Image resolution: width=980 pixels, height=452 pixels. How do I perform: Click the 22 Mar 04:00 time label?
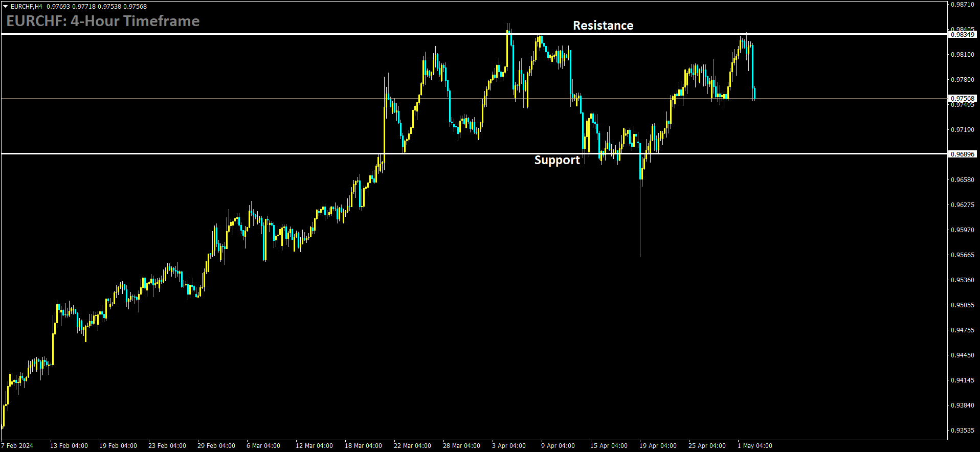click(x=412, y=446)
